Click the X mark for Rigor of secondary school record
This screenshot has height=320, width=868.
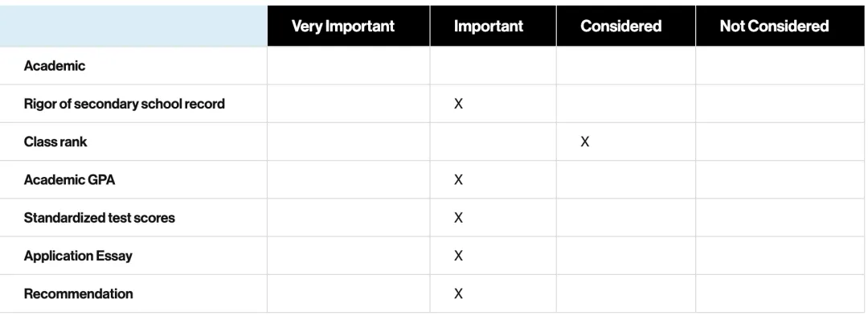(x=458, y=104)
